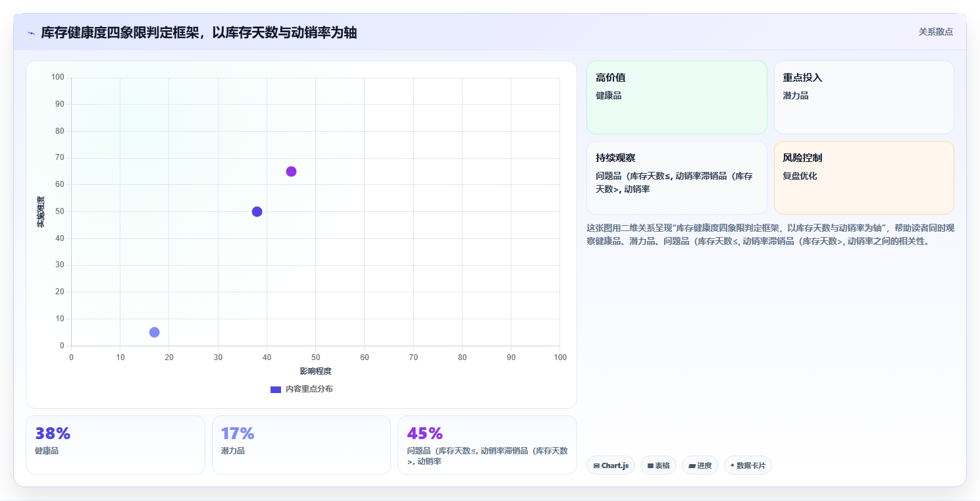Click the 关系散点 label in header
The height and width of the screenshot is (501, 980).
(x=935, y=32)
